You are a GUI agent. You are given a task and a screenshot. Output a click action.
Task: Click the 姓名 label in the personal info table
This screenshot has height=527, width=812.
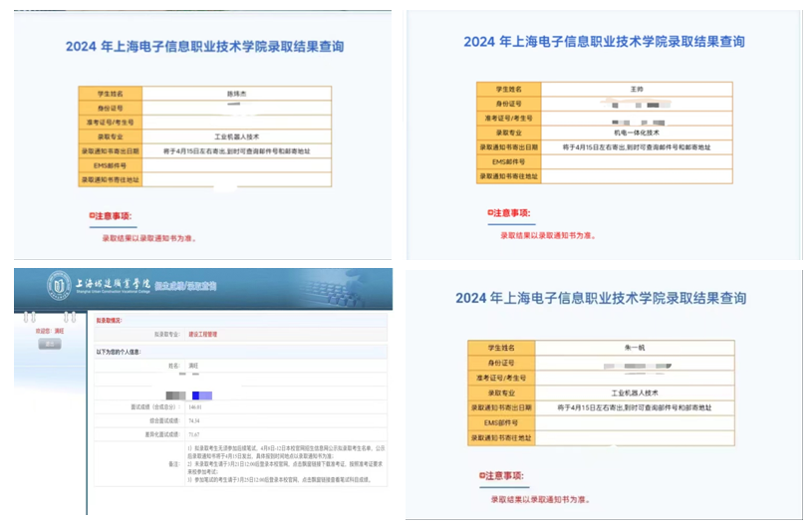point(174,366)
